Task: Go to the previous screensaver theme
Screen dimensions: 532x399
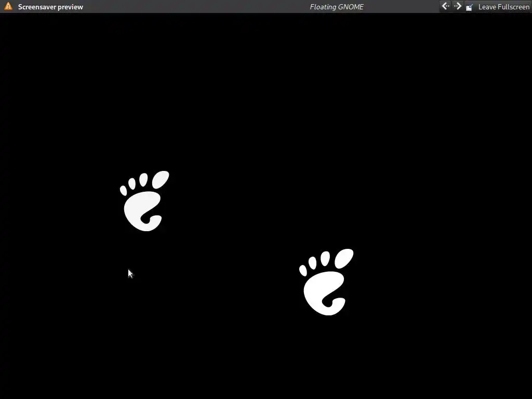Action: 445,6
